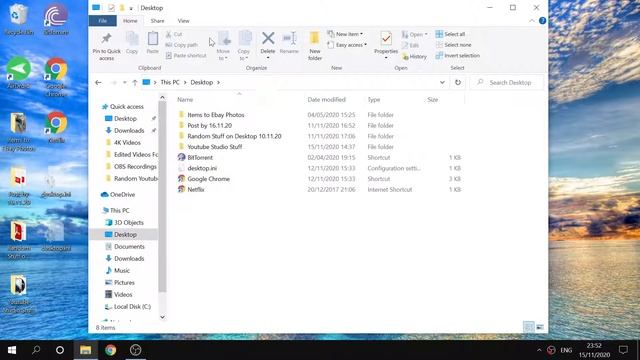
Task: Sort by Name column header
Action: point(185,100)
